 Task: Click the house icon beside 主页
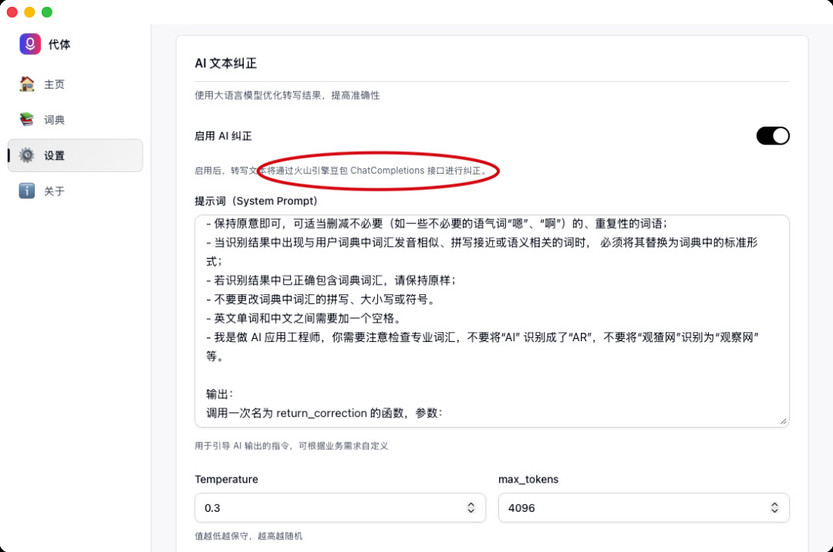pyautogui.click(x=27, y=84)
